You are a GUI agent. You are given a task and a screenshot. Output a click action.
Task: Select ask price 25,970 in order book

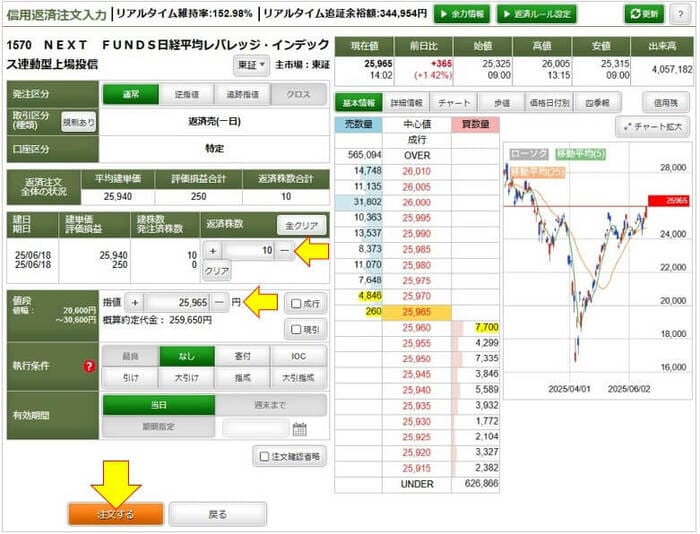[x=417, y=296]
